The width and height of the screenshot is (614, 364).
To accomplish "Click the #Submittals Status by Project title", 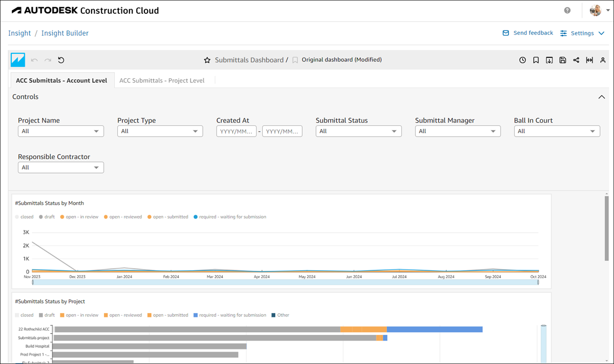I will pyautogui.click(x=50, y=302).
